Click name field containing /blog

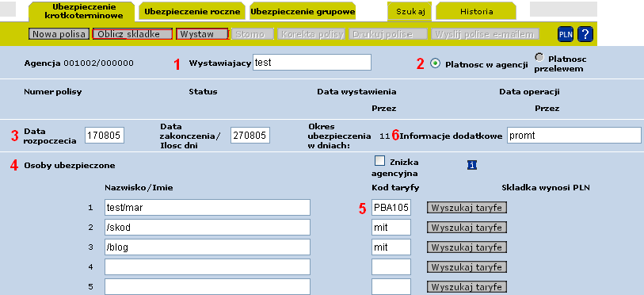(x=208, y=247)
